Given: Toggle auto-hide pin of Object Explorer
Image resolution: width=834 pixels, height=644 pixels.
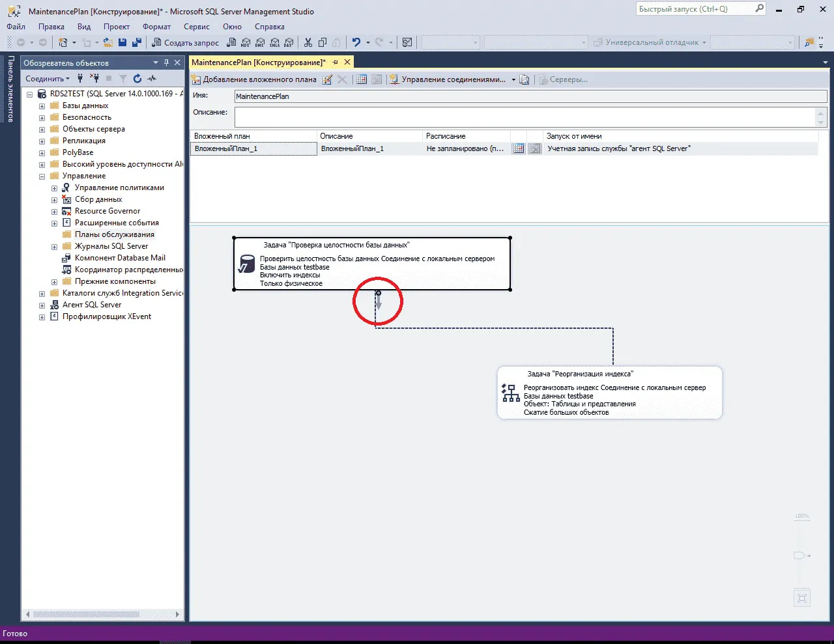Looking at the screenshot, I should (x=166, y=63).
